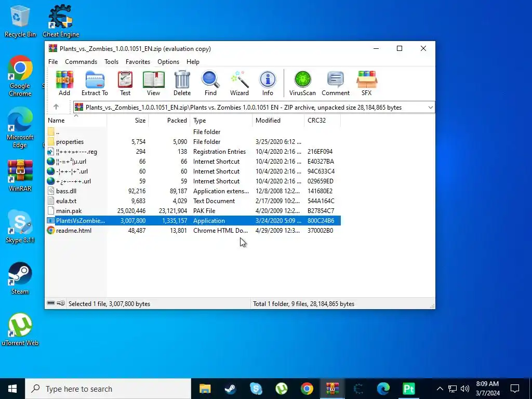Run the Test archive tool
The image size is (532, 399).
tap(125, 83)
